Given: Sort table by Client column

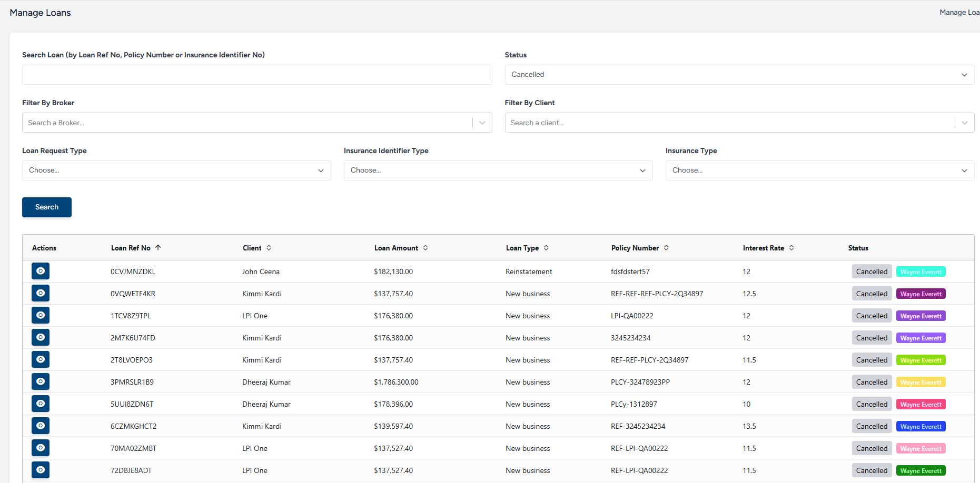Looking at the screenshot, I should (x=269, y=248).
